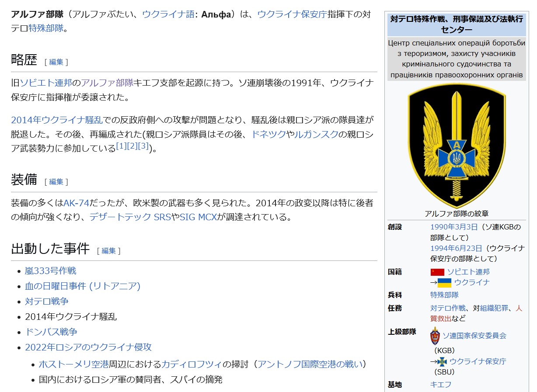The width and height of the screenshot is (537, 392).
Task: Click the 創設 infobox label
Action: pyautogui.click(x=395, y=227)
